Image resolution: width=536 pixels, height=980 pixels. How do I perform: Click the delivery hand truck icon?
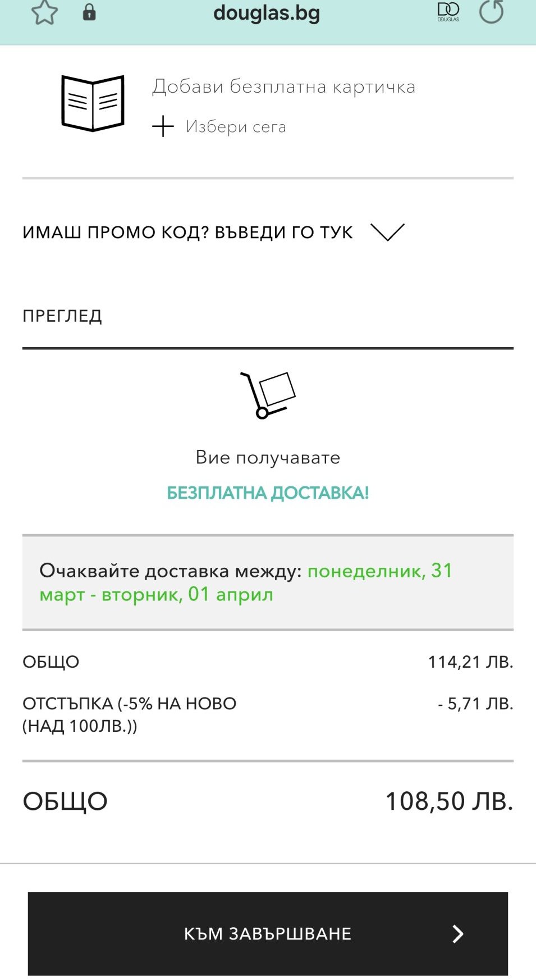tap(268, 395)
